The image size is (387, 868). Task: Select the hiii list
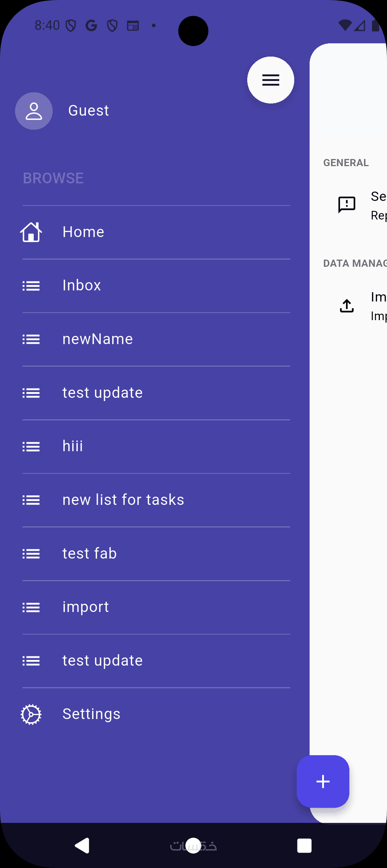click(x=73, y=446)
